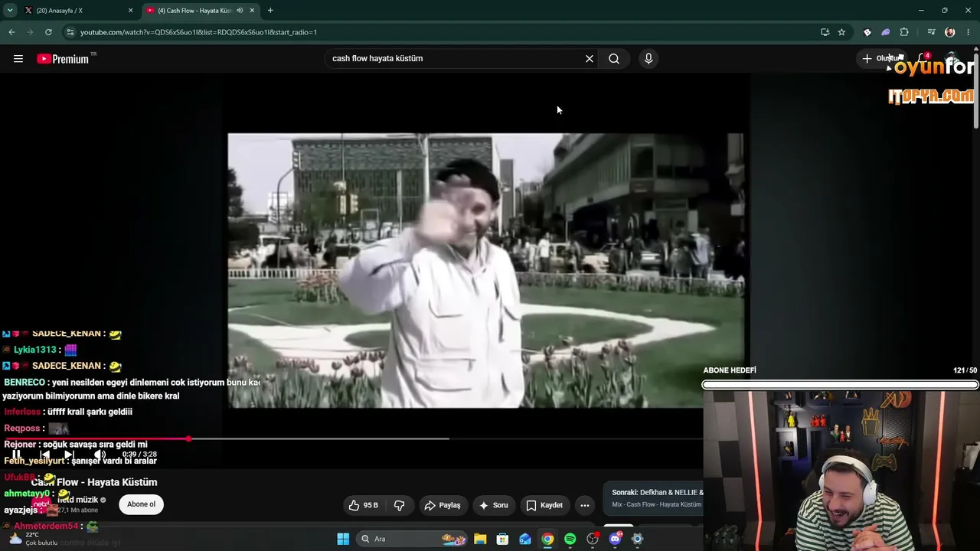Open more actions three-dot menu
Screen dimensions: 980x551
(x=585, y=505)
